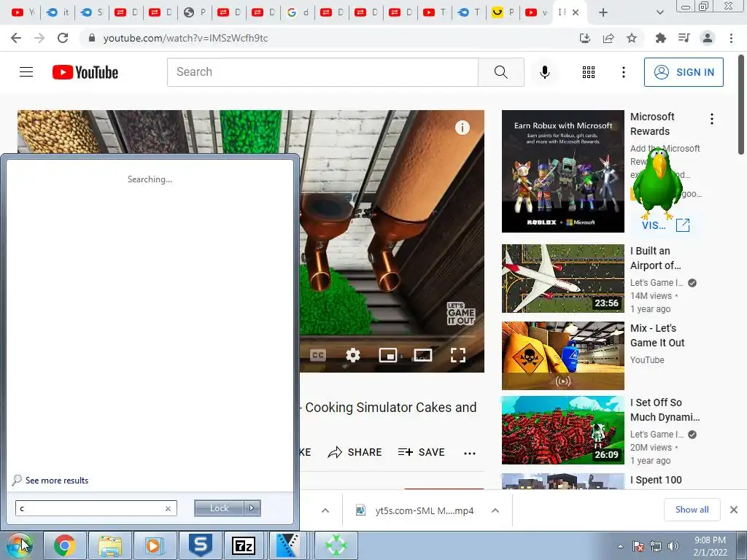Open the 'I Built an Airport of…' video
This screenshot has width=747, height=560.
[x=656, y=258]
